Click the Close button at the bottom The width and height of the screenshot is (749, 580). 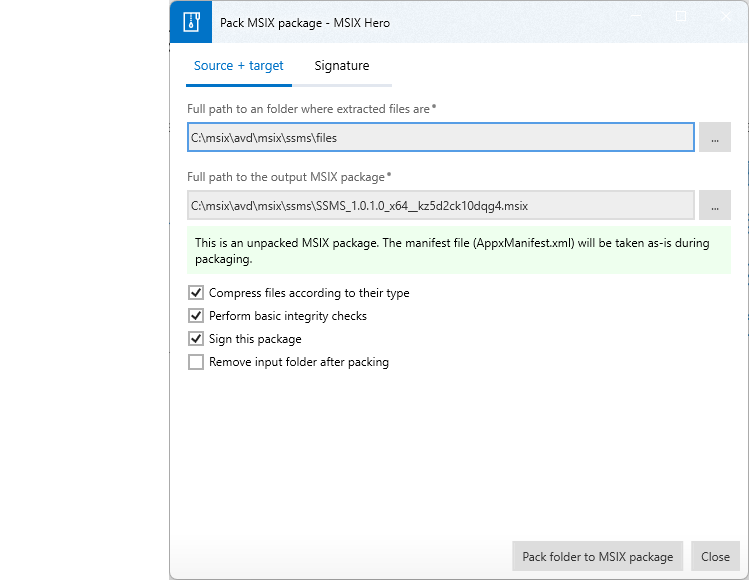715,557
